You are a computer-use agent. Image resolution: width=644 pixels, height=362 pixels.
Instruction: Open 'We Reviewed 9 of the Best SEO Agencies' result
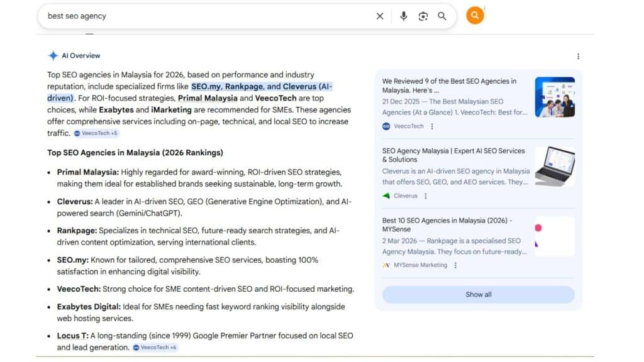(449, 85)
